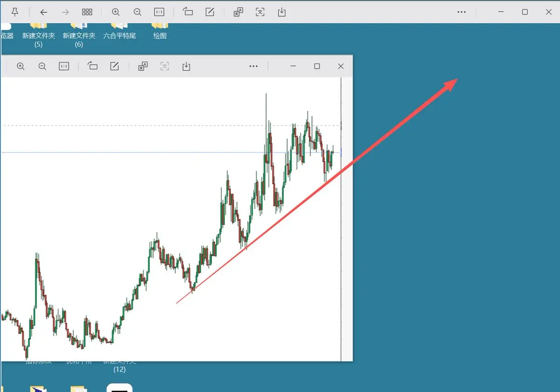The image size is (560, 392).
Task: Maximize the inner chart window
Action: (317, 66)
